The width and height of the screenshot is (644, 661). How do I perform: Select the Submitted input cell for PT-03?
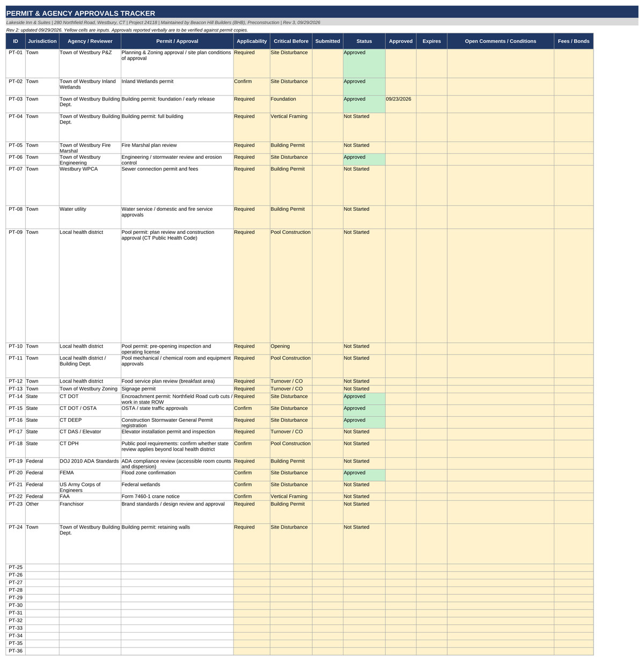pyautogui.click(x=327, y=104)
